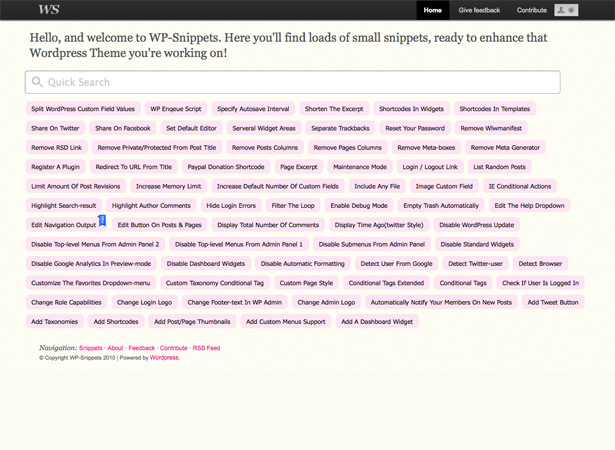Focus the Quick Search field
615x450 pixels.
click(x=293, y=82)
